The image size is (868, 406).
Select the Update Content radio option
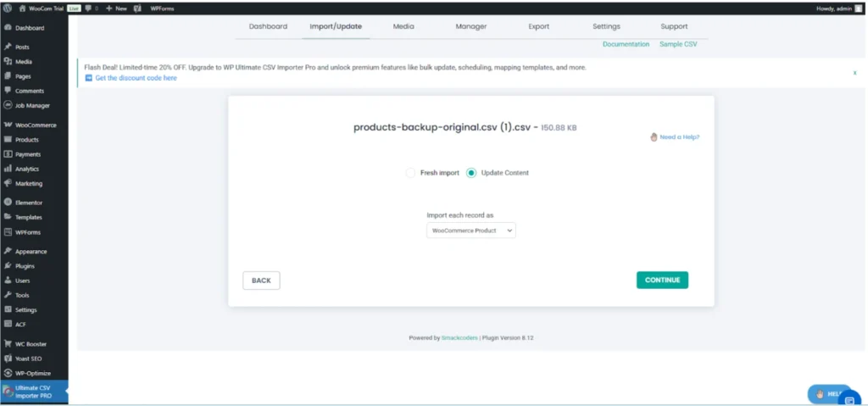(x=471, y=173)
